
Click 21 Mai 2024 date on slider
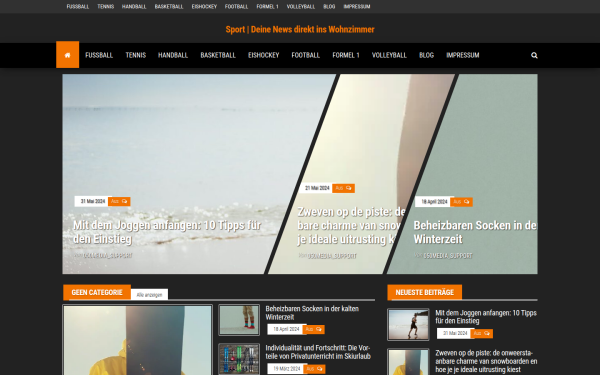point(317,188)
